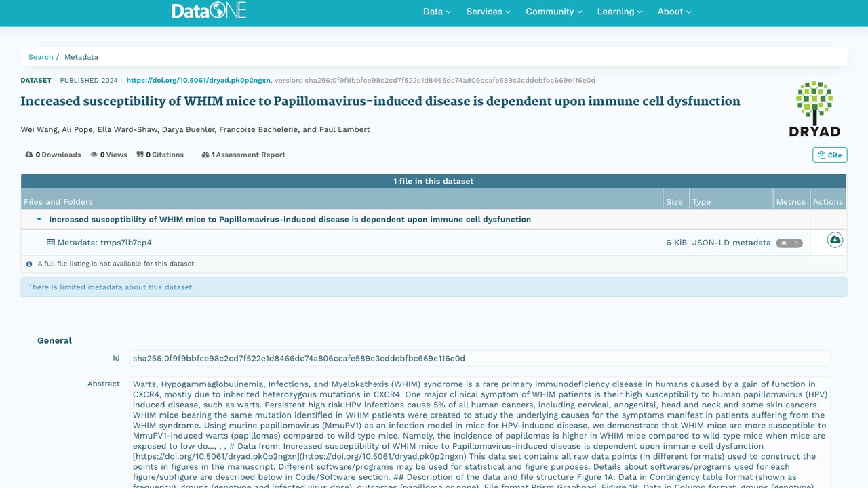
Task: Click the 0 Citations count text
Action: 165,155
